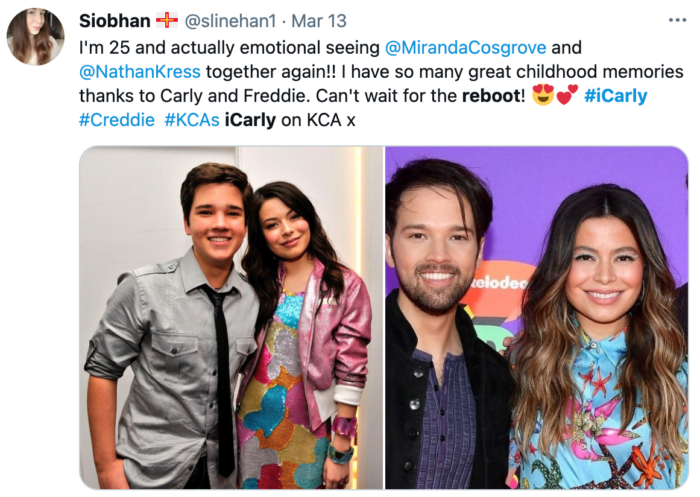Open the Mar 13 timestamp permalink
This screenshot has width=700, height=497.
pos(319,21)
